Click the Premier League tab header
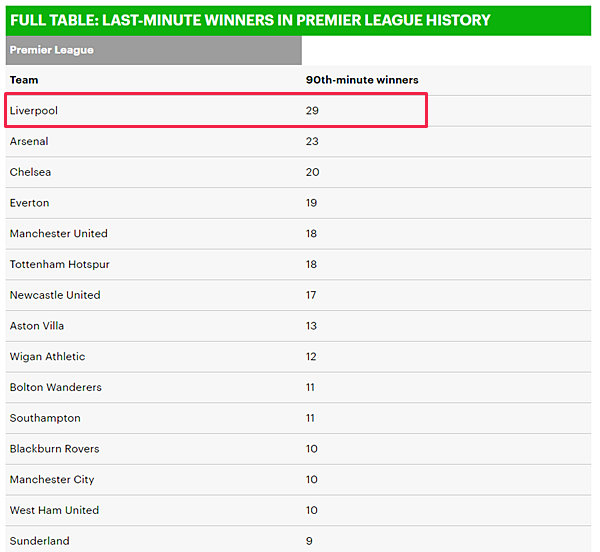The image size is (600, 552). (153, 50)
